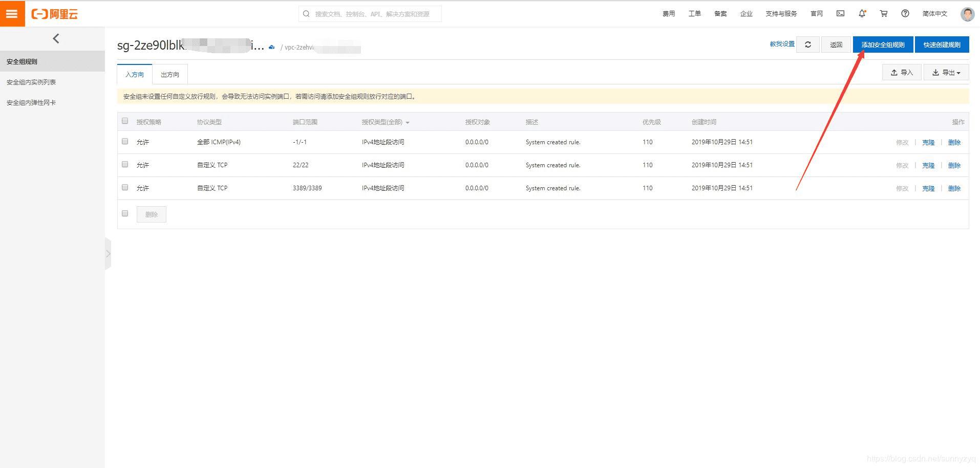Screen dimensions: 980x468
Task: Switch to the 入方向 tab
Action: point(135,74)
